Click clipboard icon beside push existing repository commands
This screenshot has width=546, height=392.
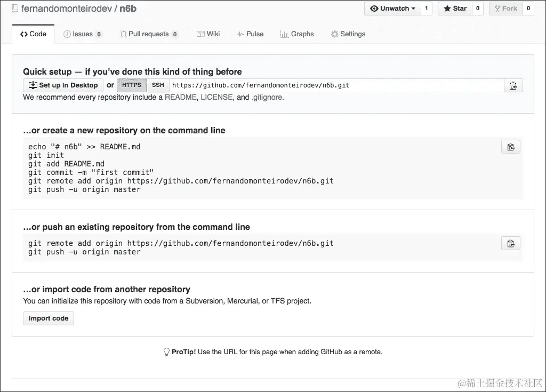tap(510, 243)
